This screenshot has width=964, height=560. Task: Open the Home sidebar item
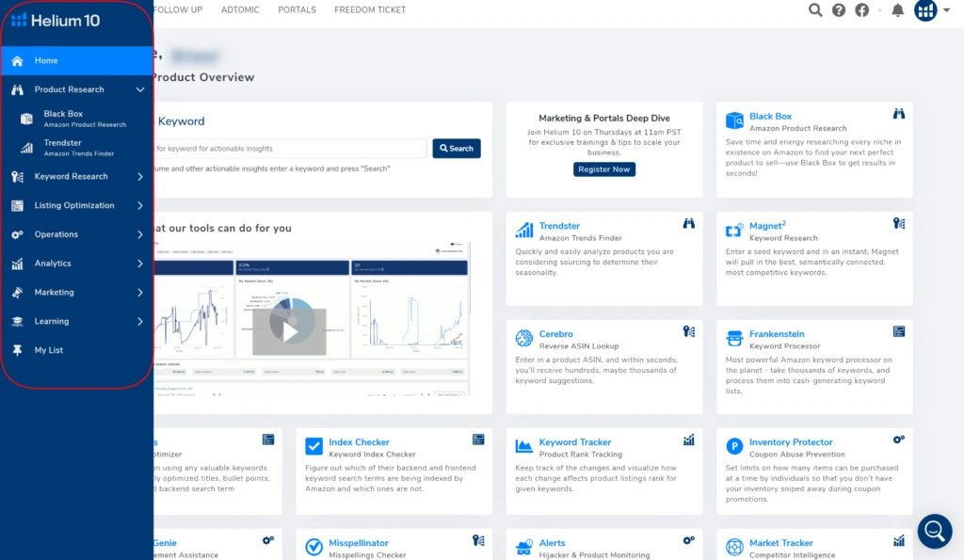point(76,60)
